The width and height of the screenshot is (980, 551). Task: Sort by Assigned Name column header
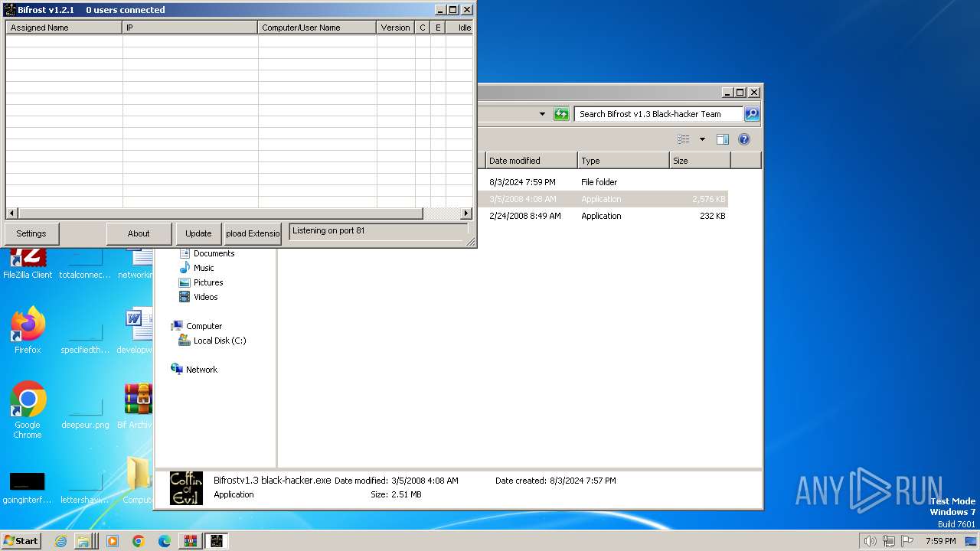pos(64,28)
